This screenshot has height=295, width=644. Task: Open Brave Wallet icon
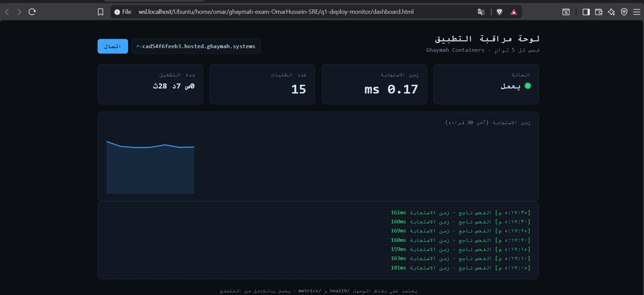(x=599, y=12)
